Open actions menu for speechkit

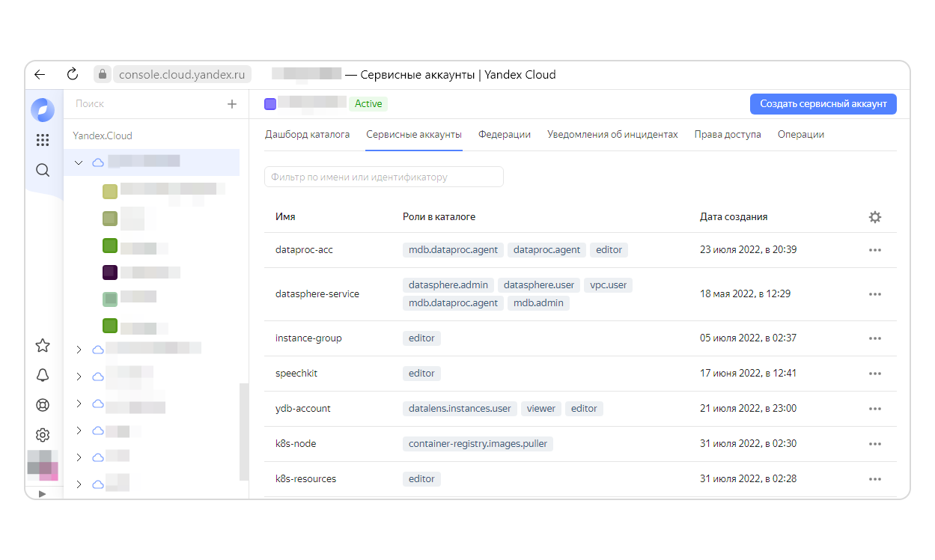pos(874,374)
